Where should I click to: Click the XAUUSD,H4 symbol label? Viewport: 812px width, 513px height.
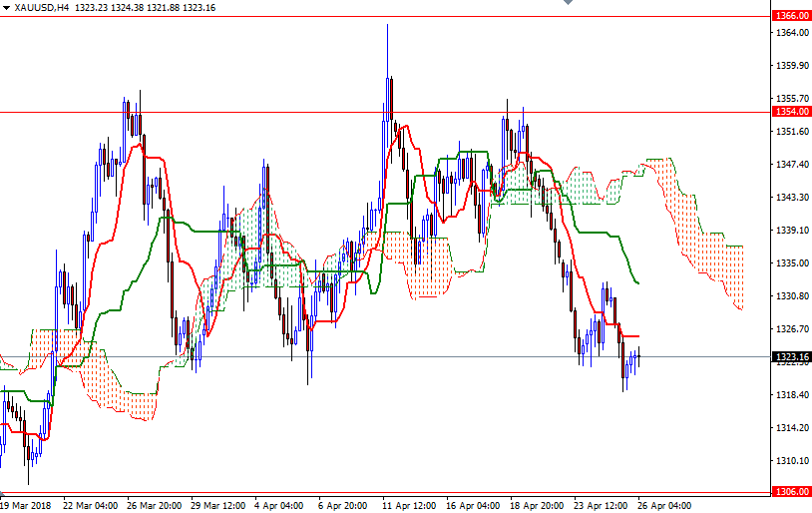[42, 7]
